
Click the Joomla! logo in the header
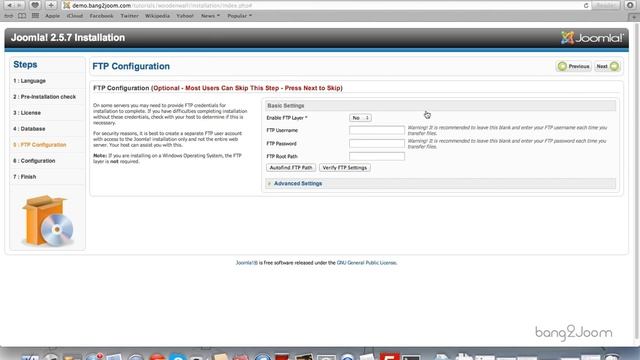(592, 38)
